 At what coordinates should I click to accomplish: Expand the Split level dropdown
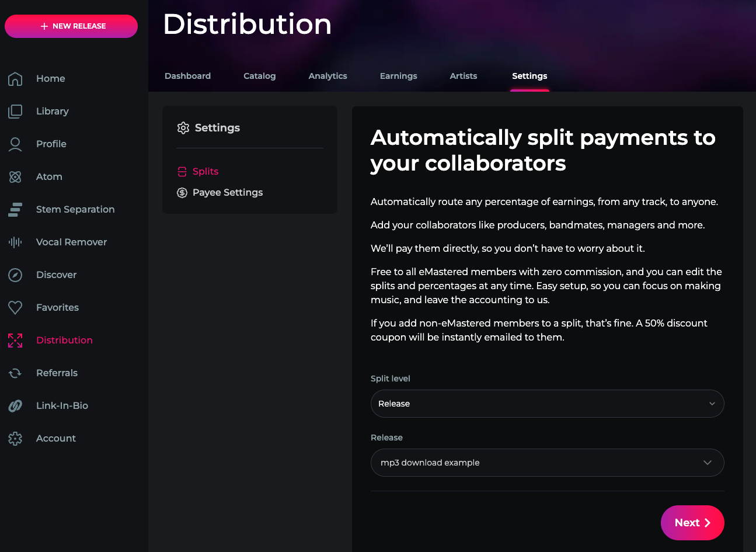click(x=547, y=404)
